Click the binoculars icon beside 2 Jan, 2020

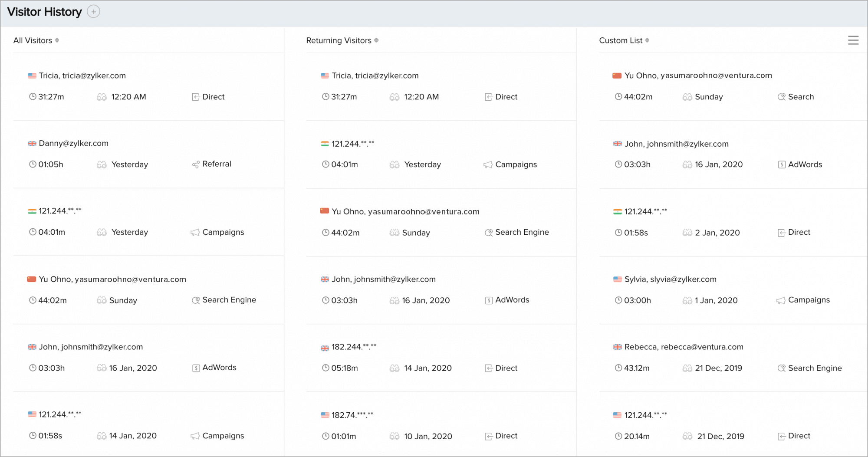click(687, 233)
